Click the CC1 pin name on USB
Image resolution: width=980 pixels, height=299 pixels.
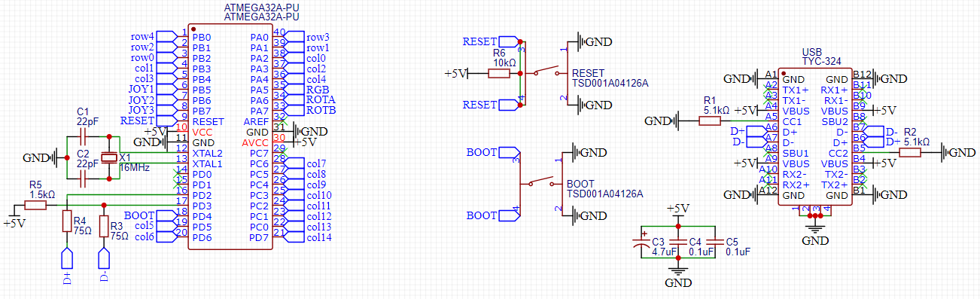(x=791, y=121)
